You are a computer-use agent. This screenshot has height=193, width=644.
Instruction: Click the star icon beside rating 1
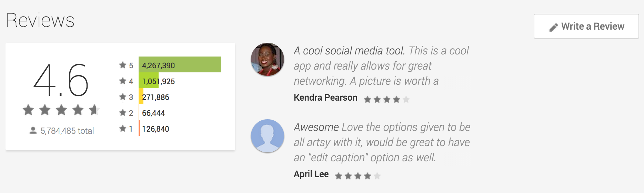click(x=122, y=129)
